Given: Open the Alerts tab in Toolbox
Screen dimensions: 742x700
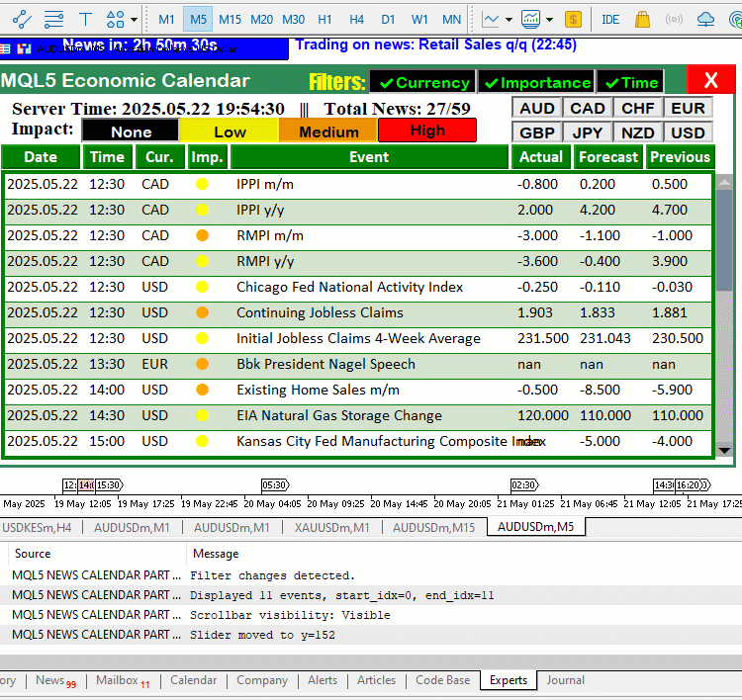Looking at the screenshot, I should [x=323, y=680].
